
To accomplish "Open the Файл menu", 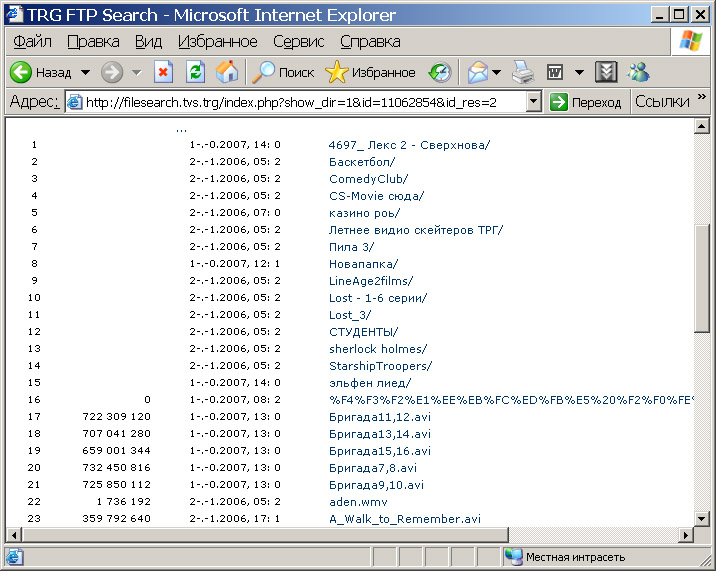I will [x=33, y=42].
